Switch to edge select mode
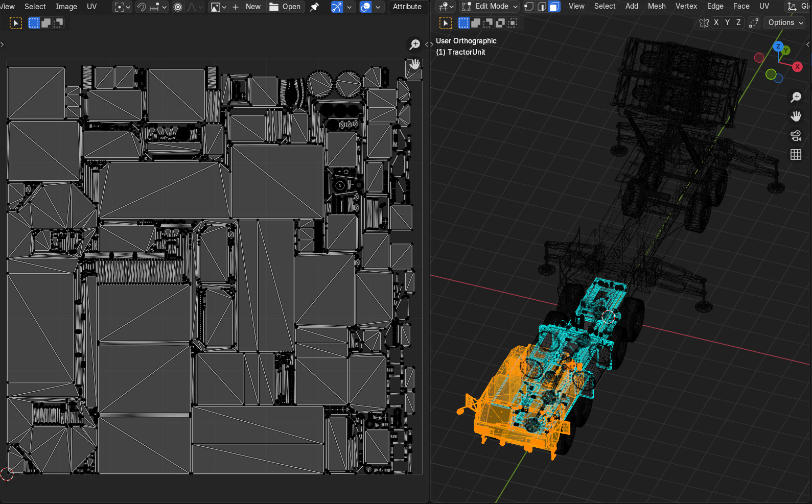The height and width of the screenshot is (504, 812). pos(542,6)
